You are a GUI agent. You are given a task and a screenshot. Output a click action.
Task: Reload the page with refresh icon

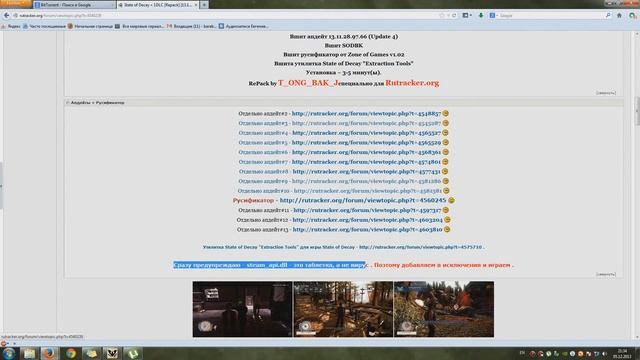(454, 16)
